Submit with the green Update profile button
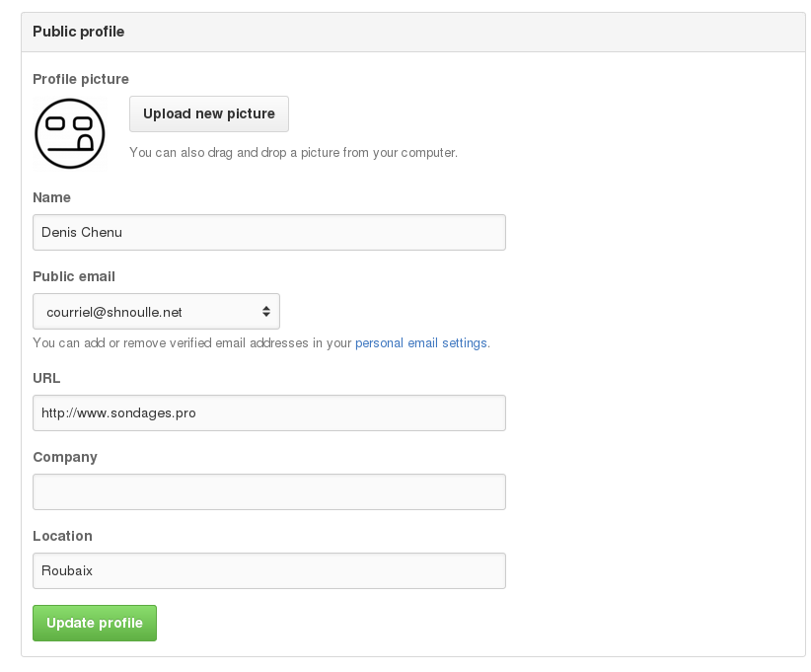The height and width of the screenshot is (672, 811). click(95, 623)
